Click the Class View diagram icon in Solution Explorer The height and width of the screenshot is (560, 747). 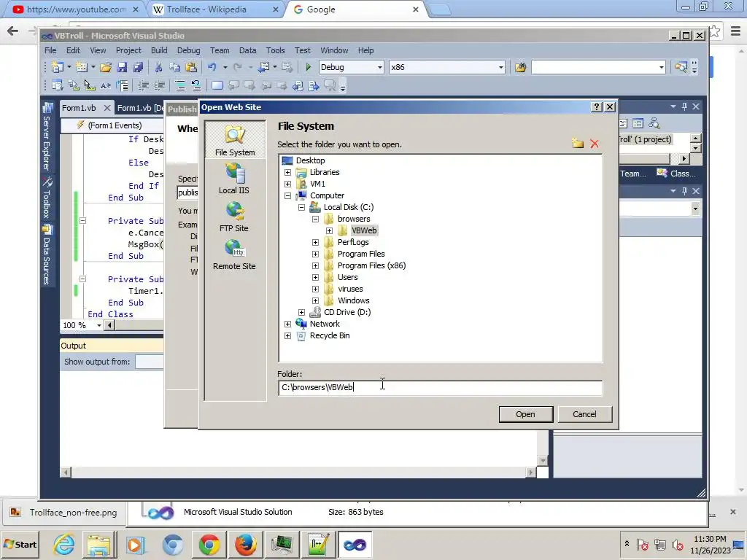[654, 123]
